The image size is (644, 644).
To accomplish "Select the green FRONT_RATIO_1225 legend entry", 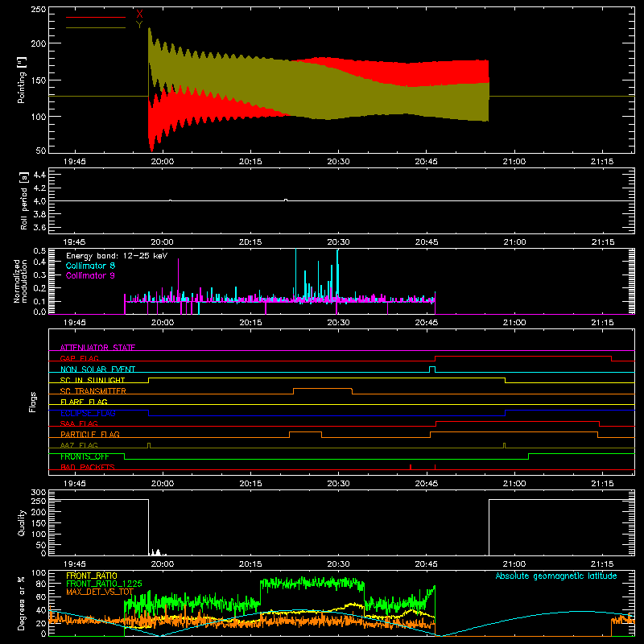I will point(104,584).
